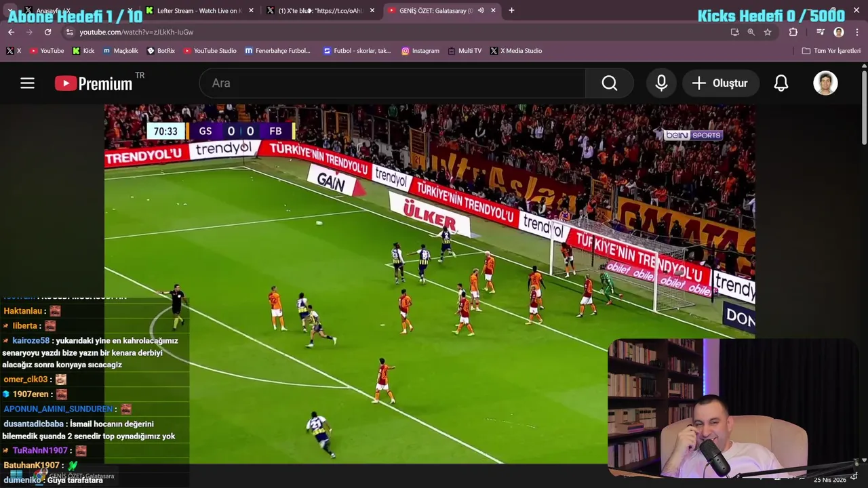Start voice search with microphone icon
This screenshot has width=868, height=488.
pyautogui.click(x=661, y=83)
